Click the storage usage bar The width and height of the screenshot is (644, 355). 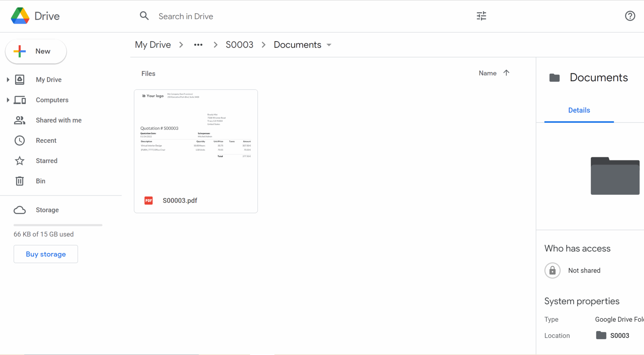coord(58,225)
